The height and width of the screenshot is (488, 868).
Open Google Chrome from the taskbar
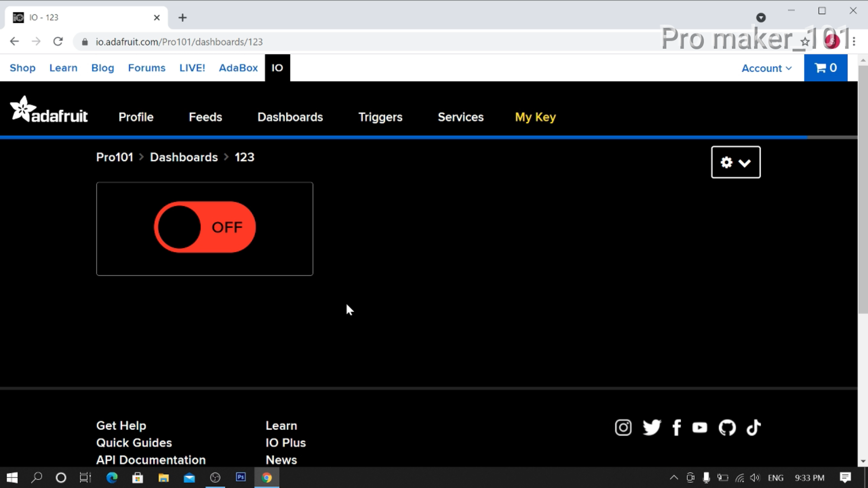click(x=267, y=477)
